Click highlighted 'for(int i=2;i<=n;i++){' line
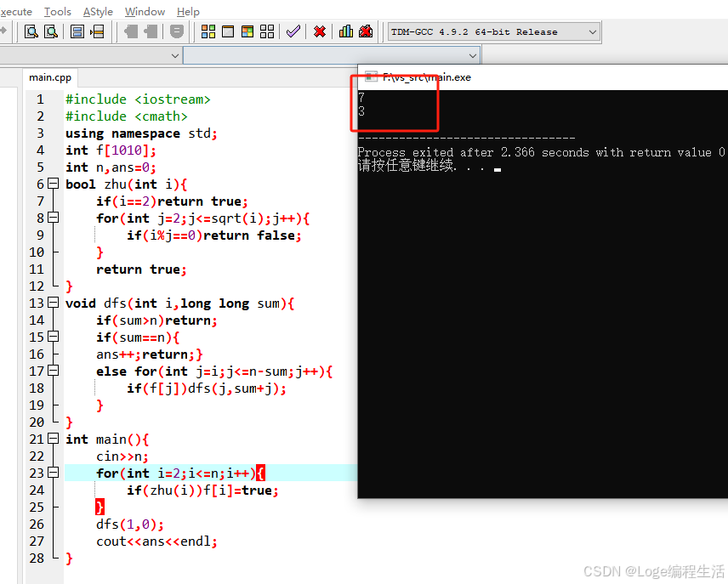 [x=180, y=473]
